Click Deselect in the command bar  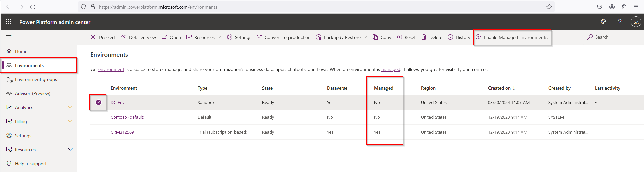103,37
